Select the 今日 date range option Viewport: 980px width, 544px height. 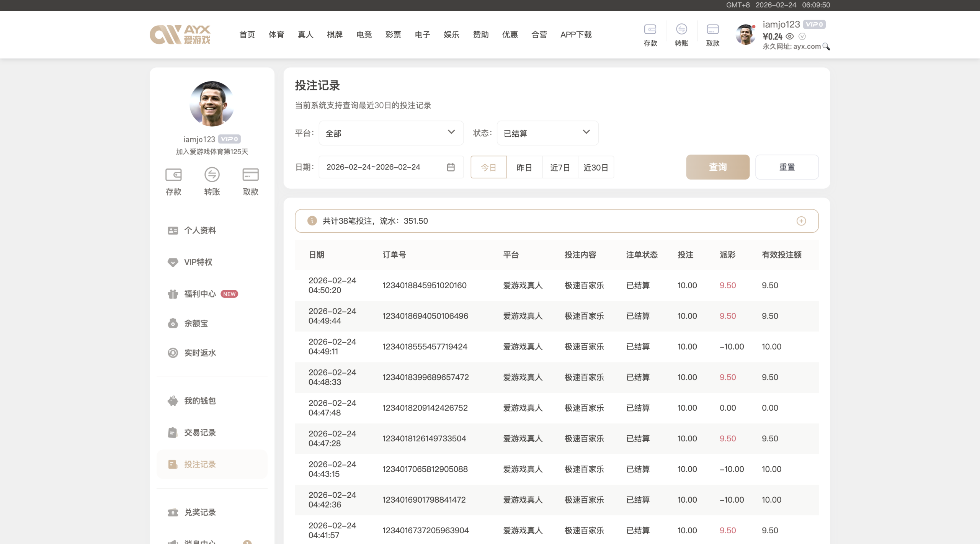coord(488,167)
